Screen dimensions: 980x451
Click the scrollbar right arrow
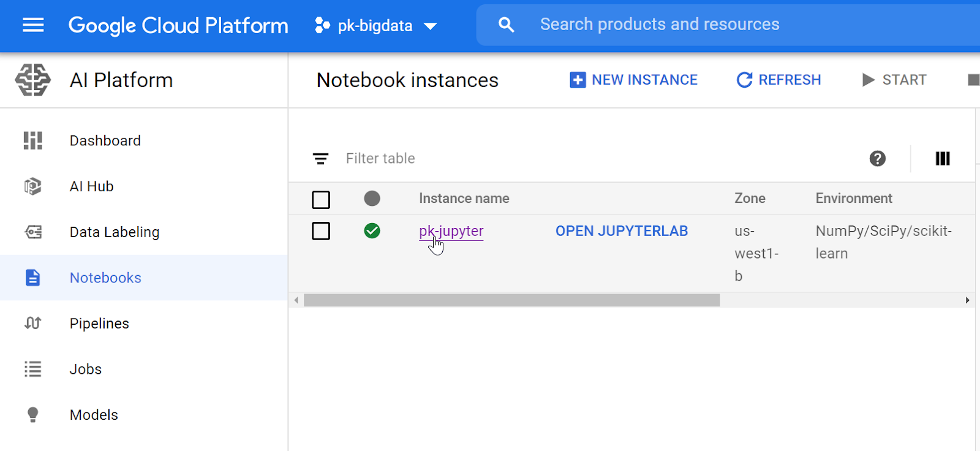tap(967, 300)
